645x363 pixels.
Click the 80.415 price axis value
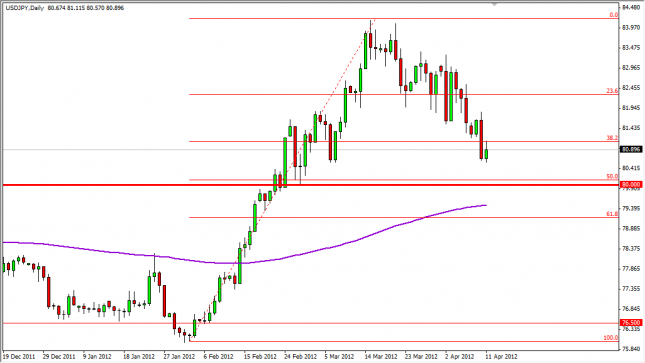pos(631,168)
